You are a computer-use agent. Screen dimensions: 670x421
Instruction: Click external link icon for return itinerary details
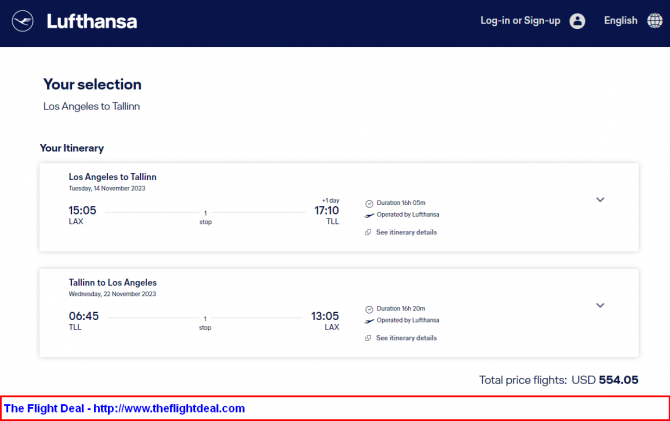pos(368,338)
